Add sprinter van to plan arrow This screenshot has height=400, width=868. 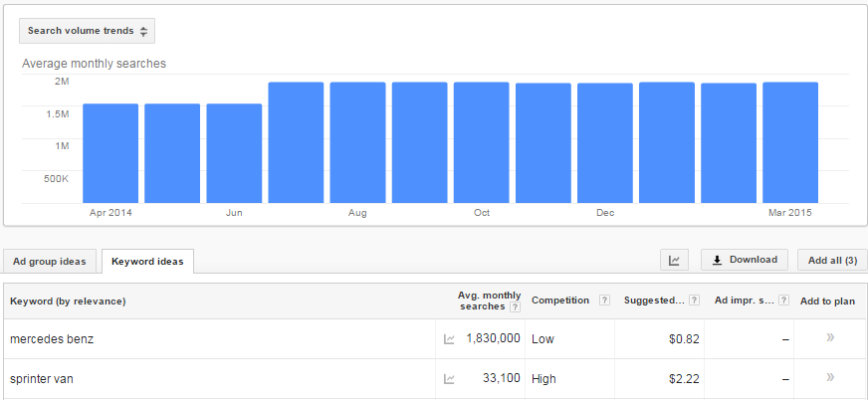830,377
